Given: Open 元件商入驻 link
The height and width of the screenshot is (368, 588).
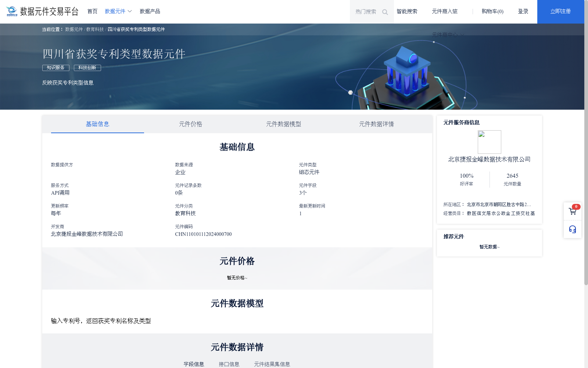Looking at the screenshot, I should (x=445, y=11).
